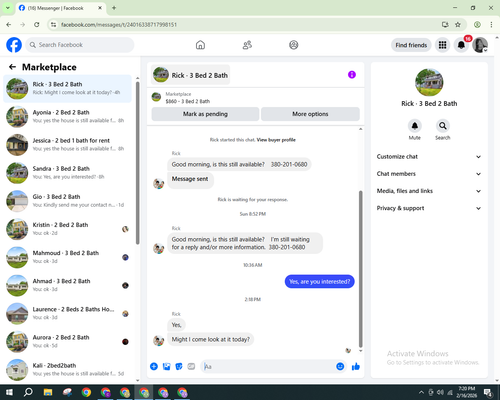Viewport: 500px width, 400px height.
Task: Click the "Might I come look at it today?" message
Action: click(x=210, y=339)
